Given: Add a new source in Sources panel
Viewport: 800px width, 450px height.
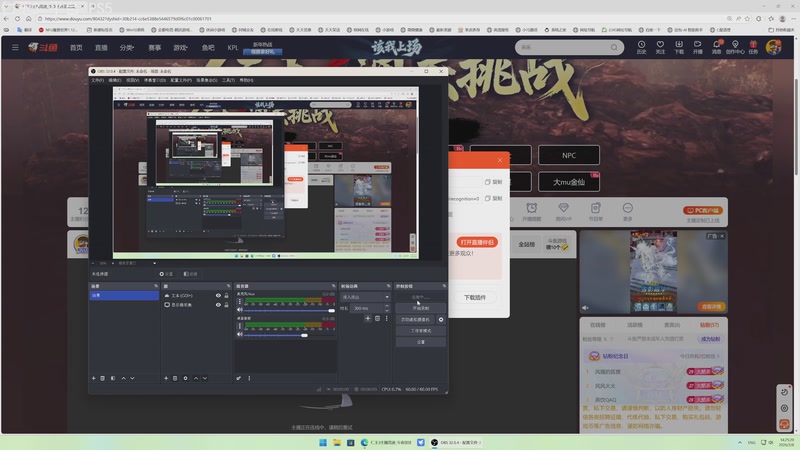Looking at the screenshot, I should coord(166,378).
